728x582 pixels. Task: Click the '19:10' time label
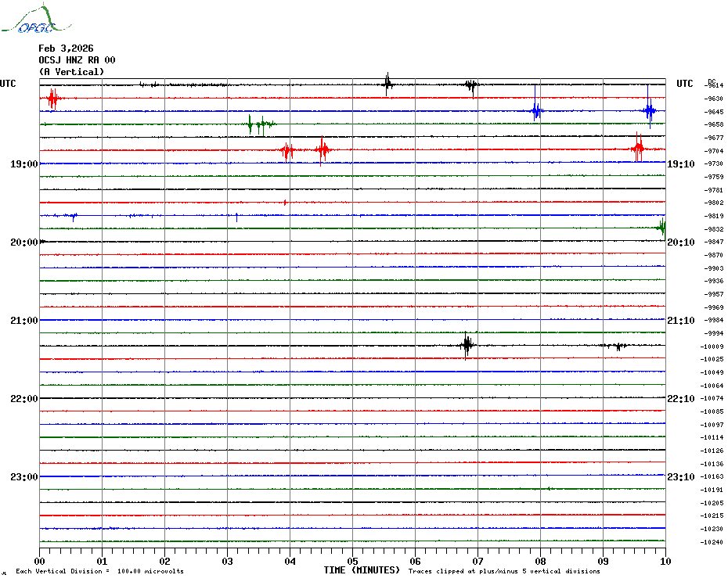point(681,163)
